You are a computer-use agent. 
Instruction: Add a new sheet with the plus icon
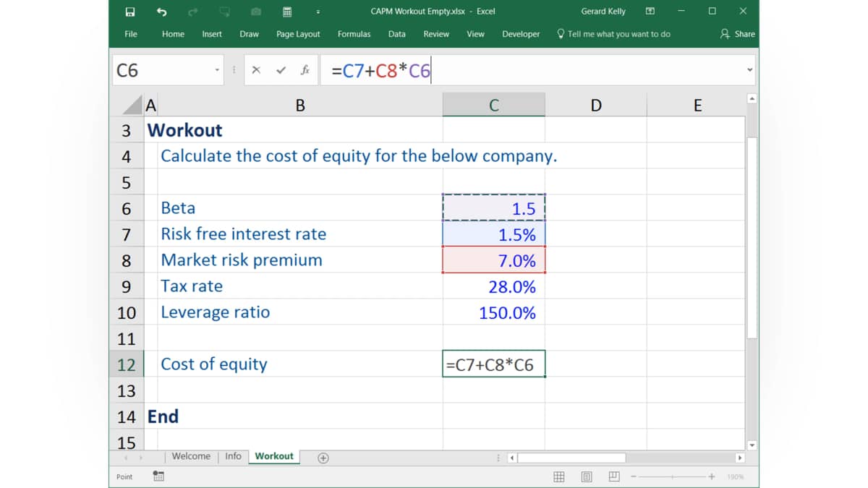323,458
